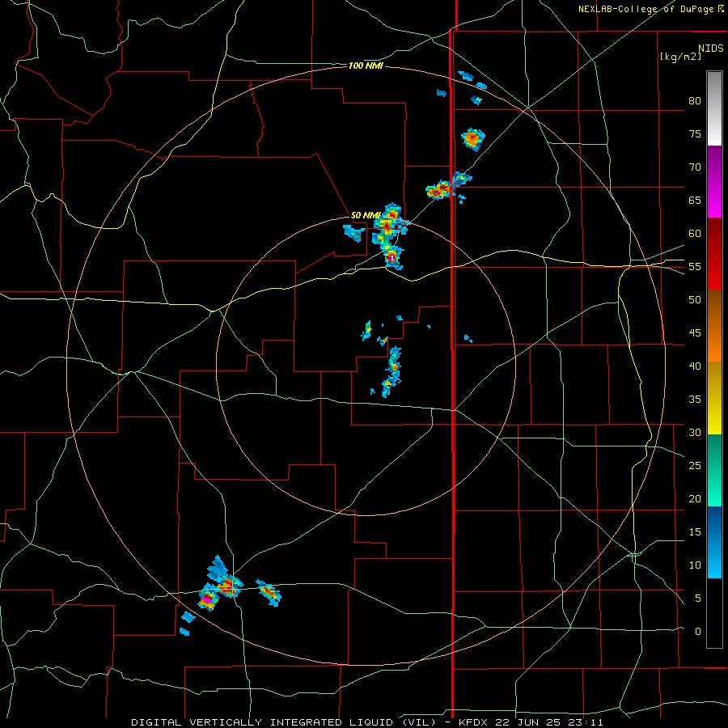The image size is (728, 728).
Task: Click the KFDX radar site identifier
Action: point(475,722)
